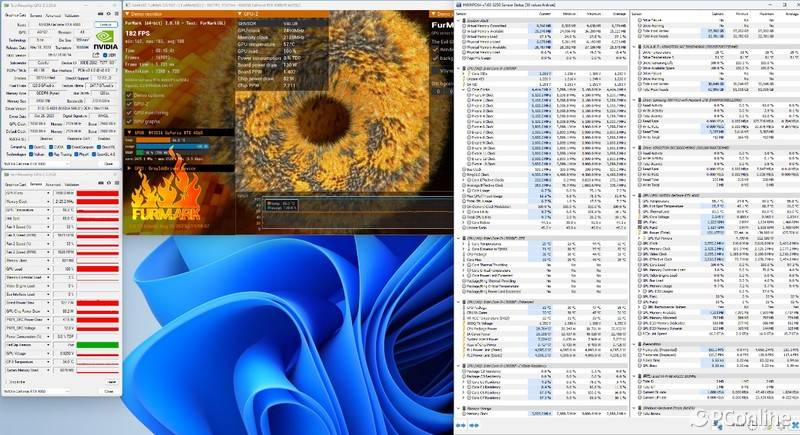The height and width of the screenshot is (435, 800).
Task: Click the green PerfCap Reason graph in GPU-Z
Action: tap(97, 345)
